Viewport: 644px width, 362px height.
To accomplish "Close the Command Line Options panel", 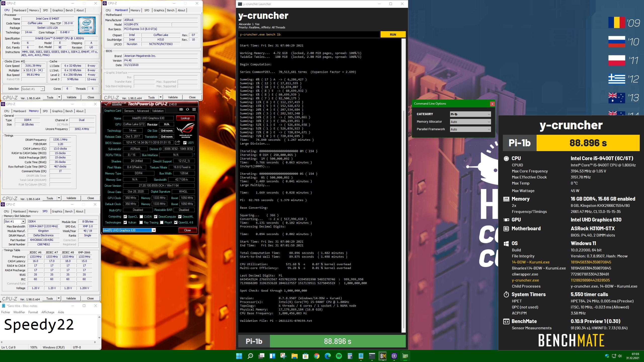I will pyautogui.click(x=492, y=104).
